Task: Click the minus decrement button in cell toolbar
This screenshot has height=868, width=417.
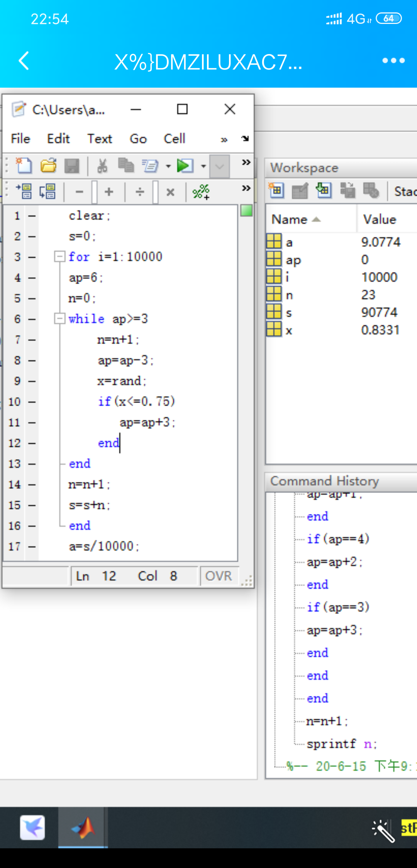Action: pos(80,192)
